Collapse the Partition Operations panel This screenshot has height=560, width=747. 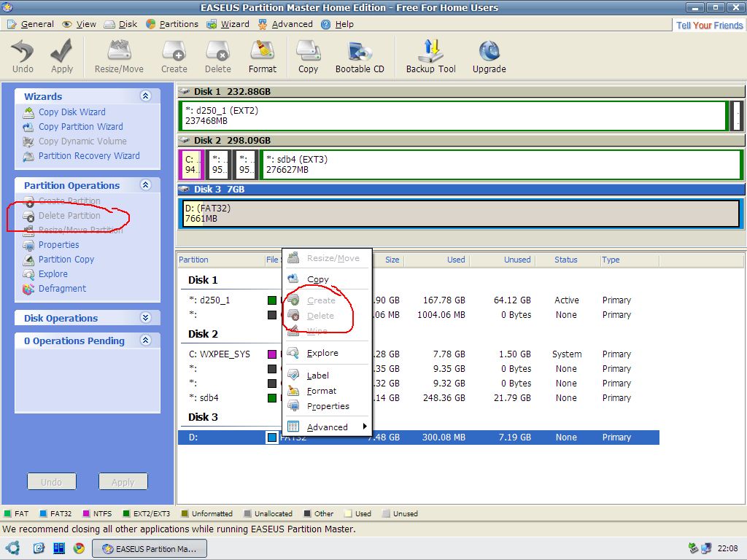[146, 184]
